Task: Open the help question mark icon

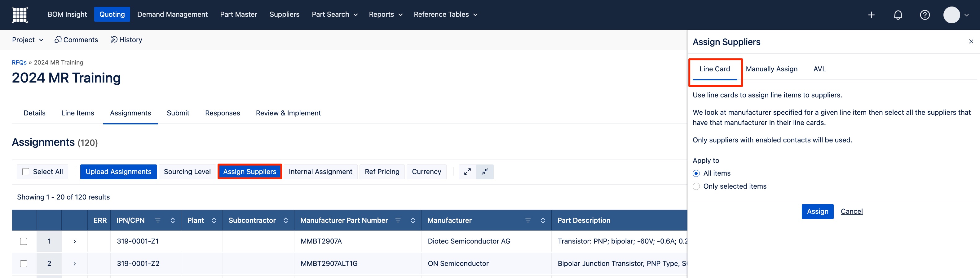Action: pyautogui.click(x=925, y=15)
